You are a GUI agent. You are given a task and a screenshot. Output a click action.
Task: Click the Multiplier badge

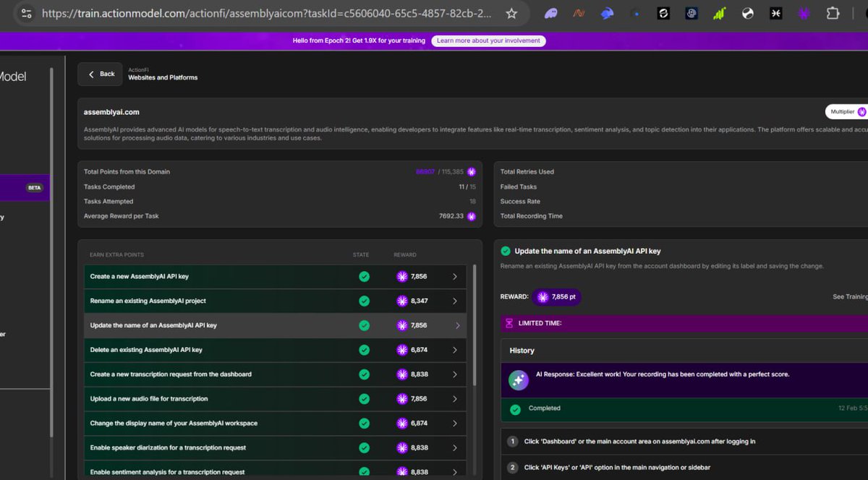tap(846, 112)
